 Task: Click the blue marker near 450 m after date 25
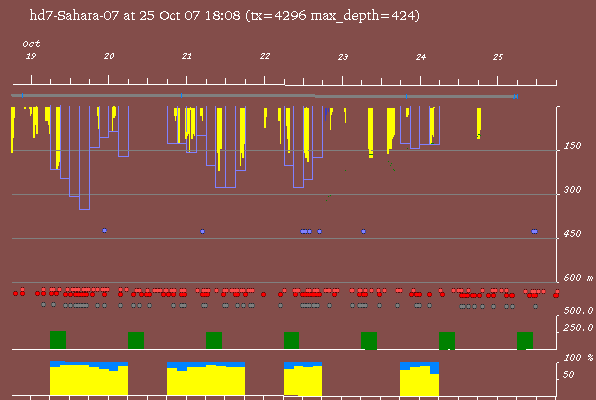pos(534,231)
